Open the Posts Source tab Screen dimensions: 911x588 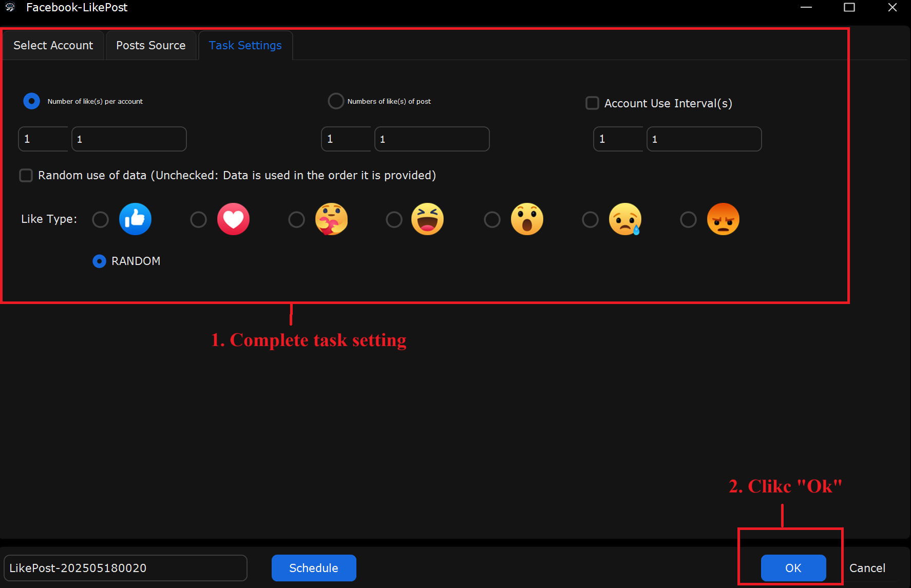[151, 45]
